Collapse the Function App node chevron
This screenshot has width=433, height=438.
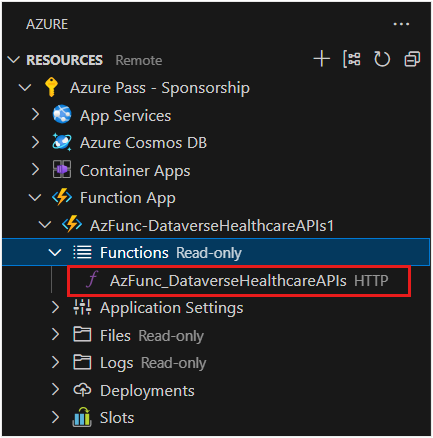pyautogui.click(x=35, y=197)
